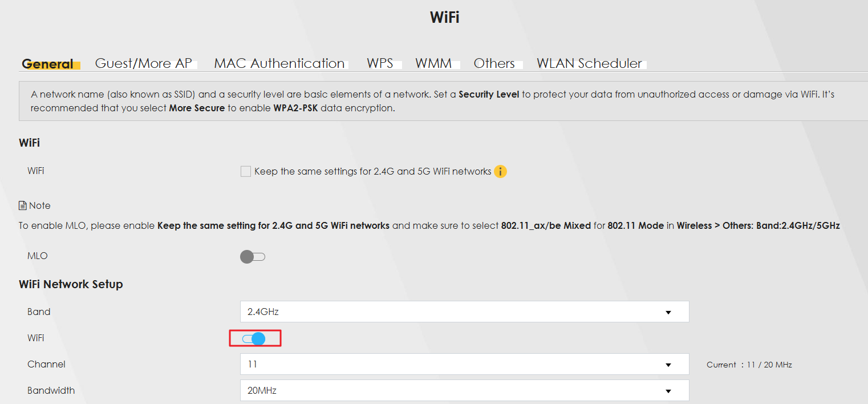Click the WiFi page title
The height and width of the screenshot is (404, 868).
(x=445, y=17)
